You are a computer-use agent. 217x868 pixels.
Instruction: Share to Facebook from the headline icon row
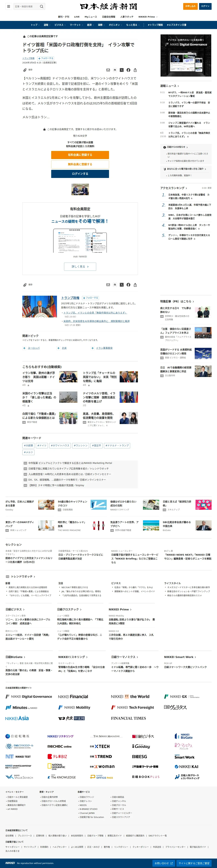(128, 70)
